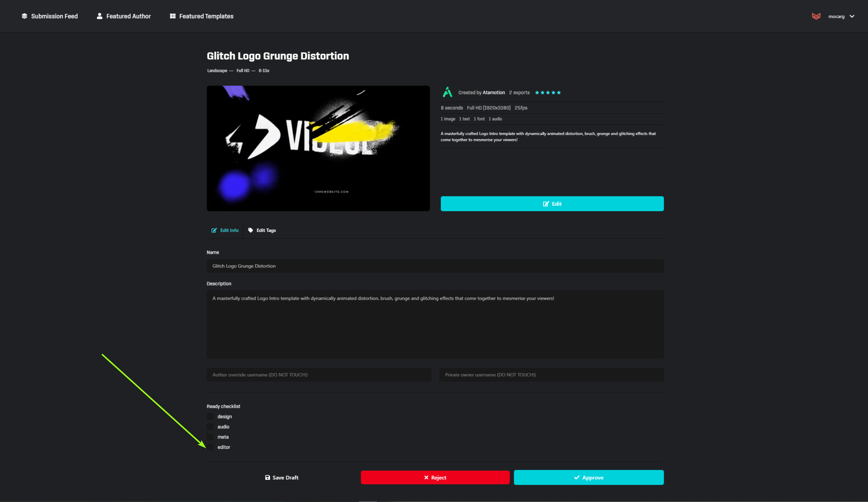The width and height of the screenshot is (868, 502).
Task: Click the red fox logo icon
Action: [816, 16]
